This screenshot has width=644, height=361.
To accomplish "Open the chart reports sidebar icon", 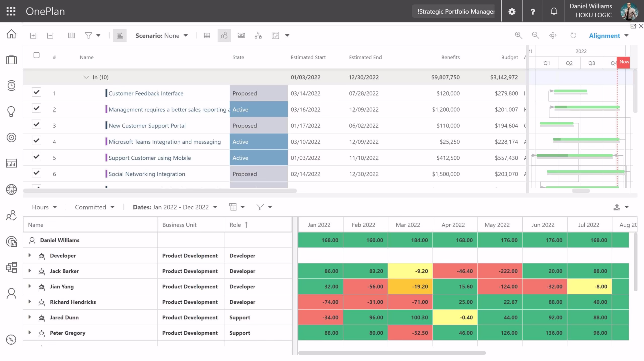I will [x=11, y=163].
